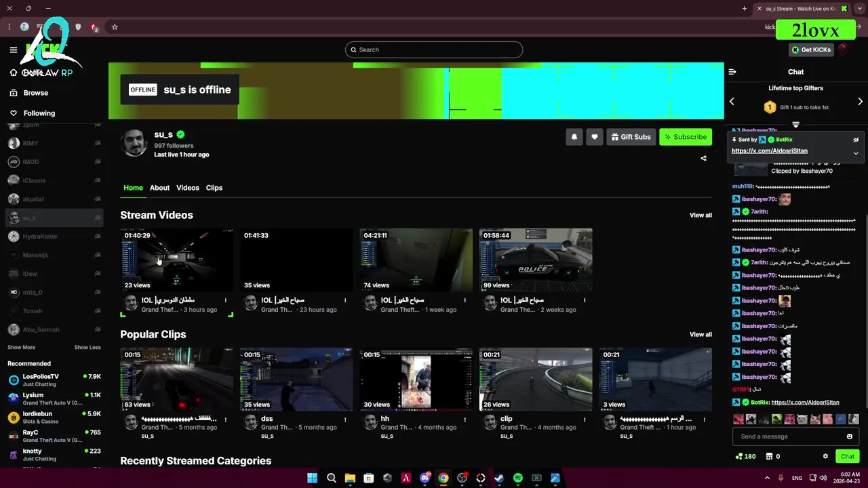
Task: Click the notification bell for su_s
Action: coord(574,137)
